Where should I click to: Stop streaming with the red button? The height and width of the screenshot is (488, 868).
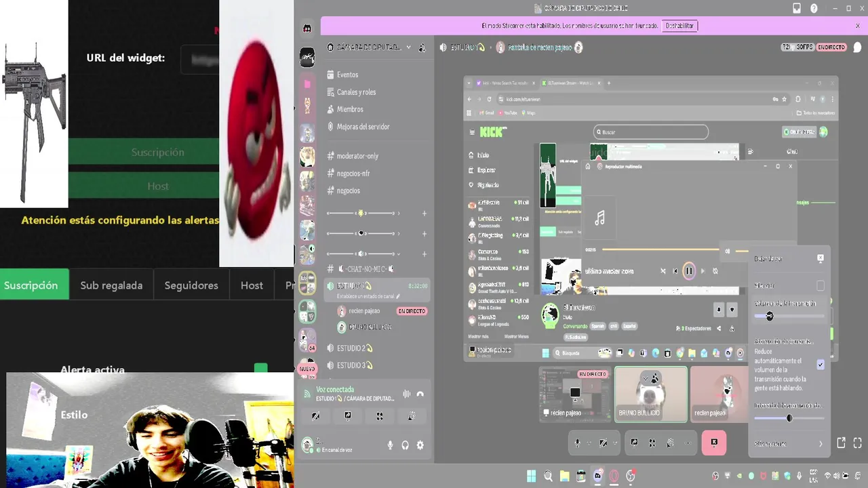pos(714,443)
